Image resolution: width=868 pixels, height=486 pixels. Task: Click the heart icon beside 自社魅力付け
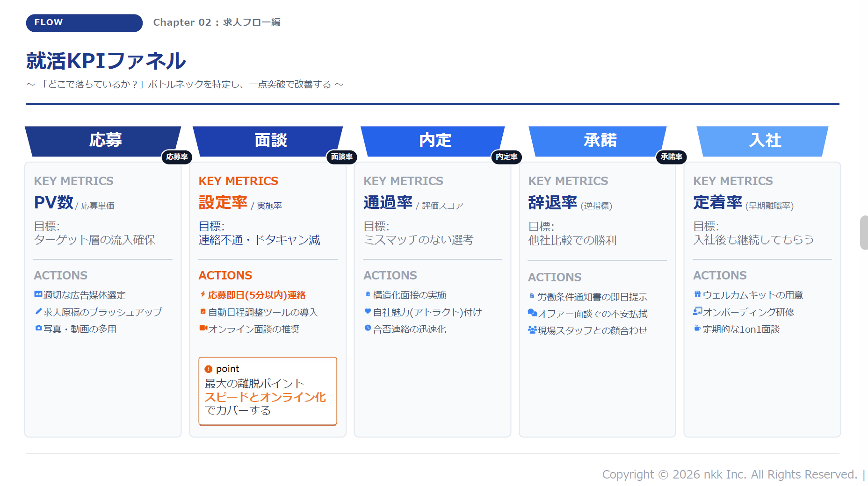tap(368, 311)
